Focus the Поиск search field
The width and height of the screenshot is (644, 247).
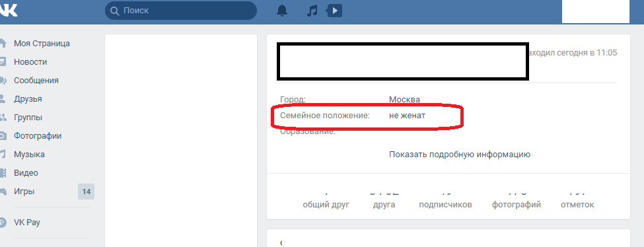(x=181, y=11)
